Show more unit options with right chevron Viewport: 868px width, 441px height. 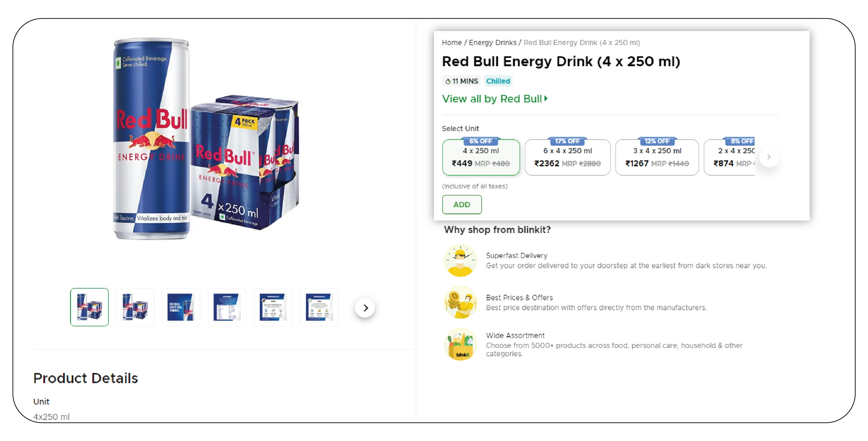(x=769, y=157)
